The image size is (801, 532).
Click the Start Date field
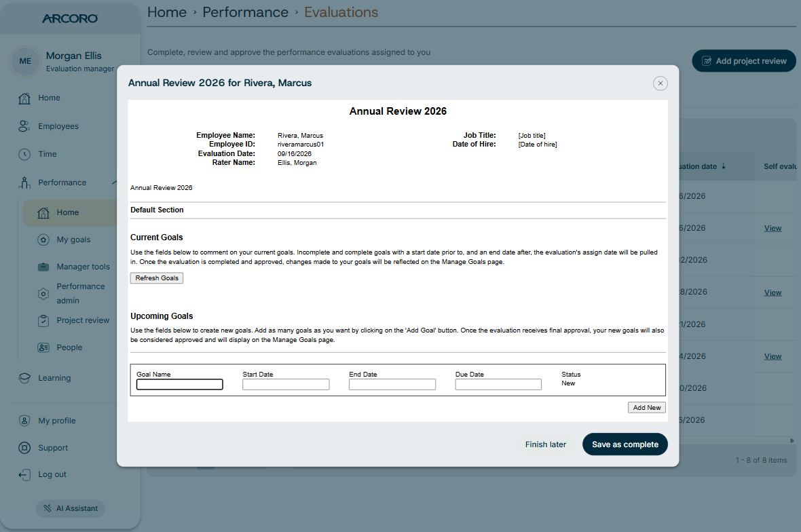(x=286, y=385)
